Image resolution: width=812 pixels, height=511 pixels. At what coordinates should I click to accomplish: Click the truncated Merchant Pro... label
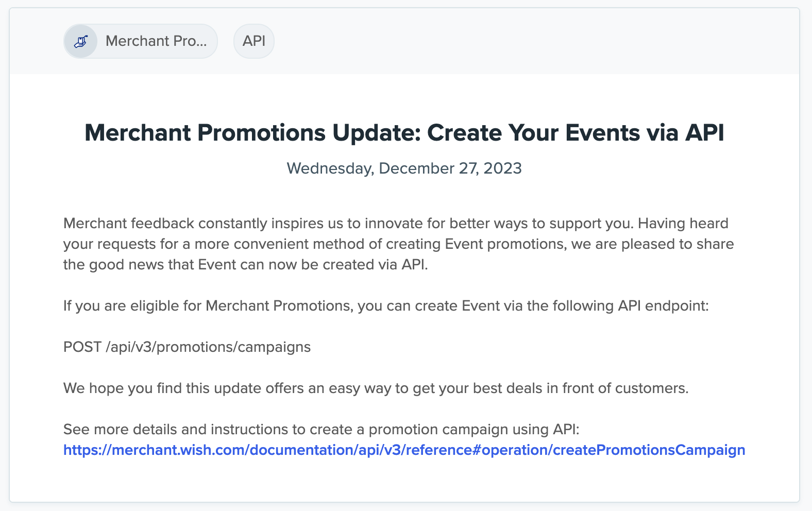[157, 41]
